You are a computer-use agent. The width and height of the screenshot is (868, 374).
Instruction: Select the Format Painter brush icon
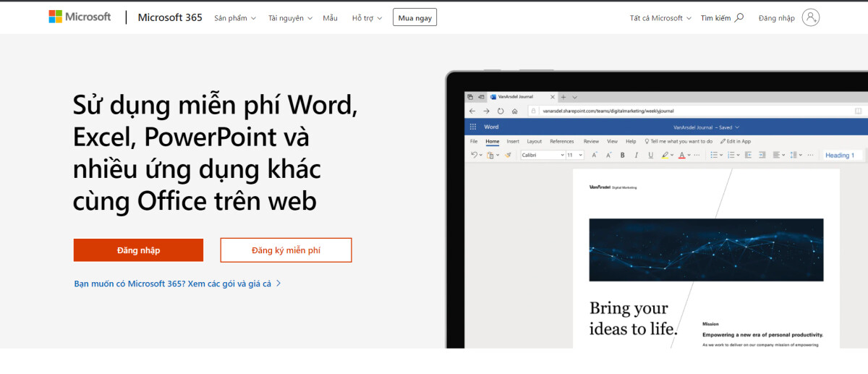[x=508, y=155]
